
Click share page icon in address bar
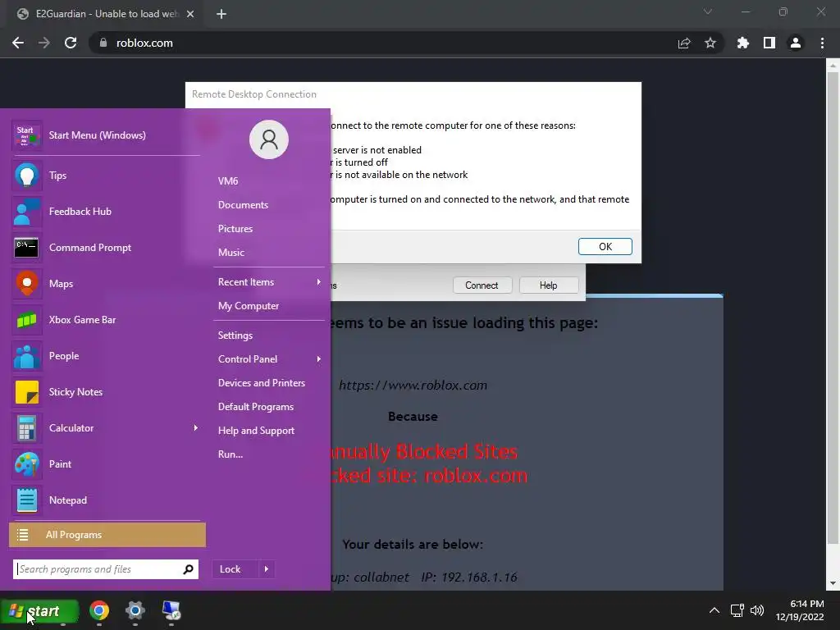coord(684,43)
